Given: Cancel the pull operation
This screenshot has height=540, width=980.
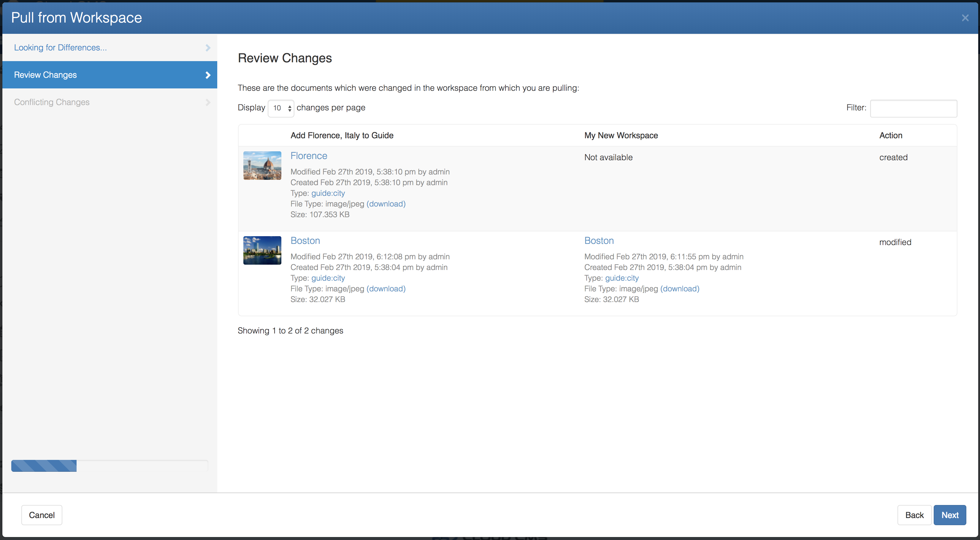Looking at the screenshot, I should click(x=42, y=515).
